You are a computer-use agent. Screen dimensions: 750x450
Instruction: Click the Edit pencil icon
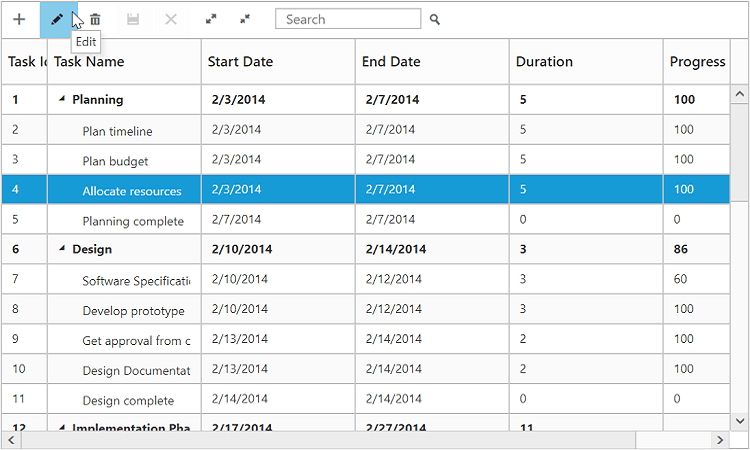click(57, 19)
